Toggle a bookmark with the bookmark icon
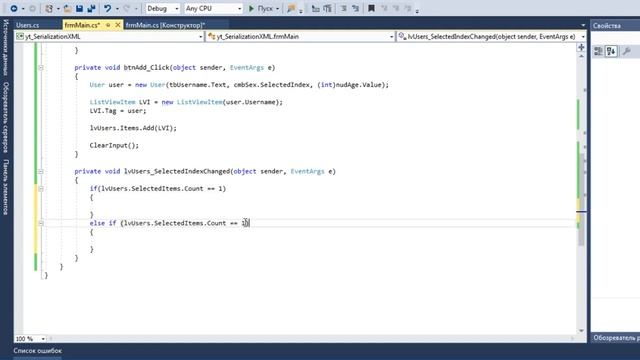The image size is (640, 360). [x=371, y=8]
